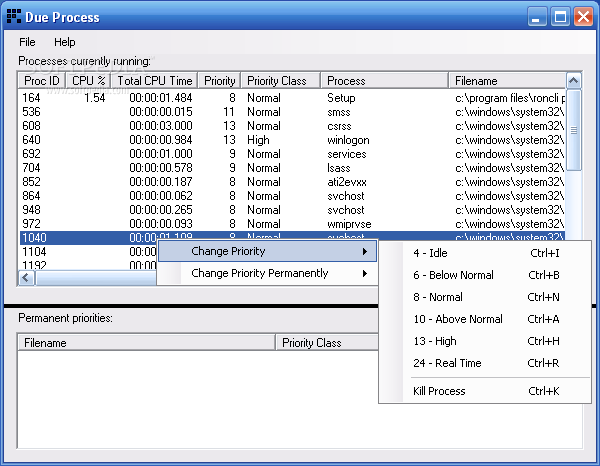The height and width of the screenshot is (466, 600).
Task: Select the wmiprvse process row
Action: tap(292, 224)
